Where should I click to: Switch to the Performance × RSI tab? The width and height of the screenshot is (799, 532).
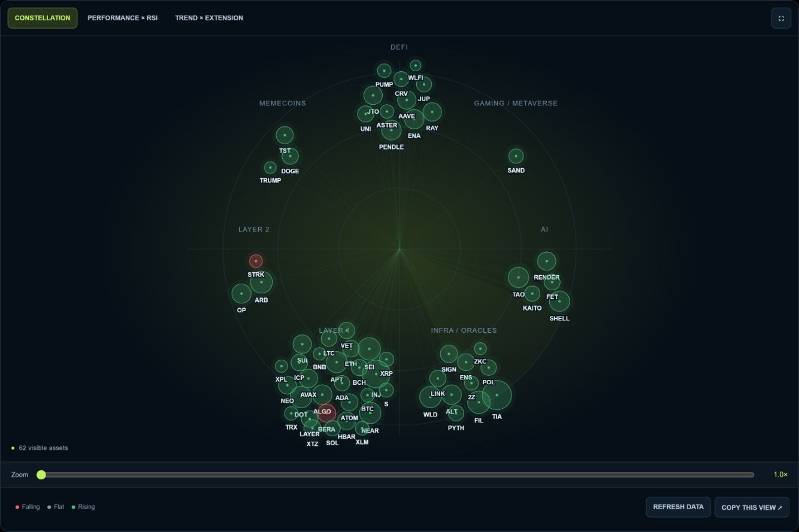123,18
